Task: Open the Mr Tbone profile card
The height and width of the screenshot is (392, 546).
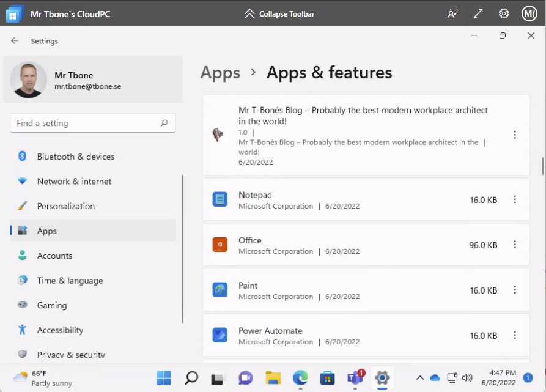Action: click(x=93, y=80)
